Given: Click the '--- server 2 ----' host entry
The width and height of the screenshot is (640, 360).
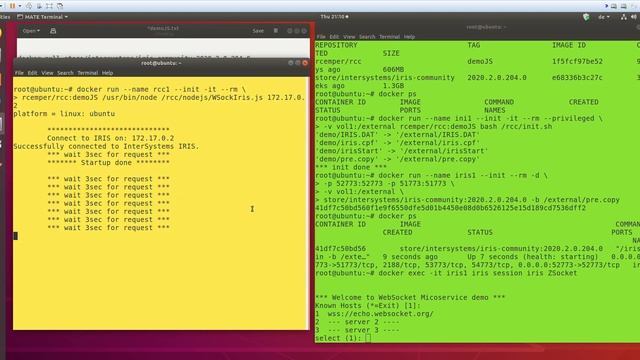Looking at the screenshot, I should click(x=364, y=322).
